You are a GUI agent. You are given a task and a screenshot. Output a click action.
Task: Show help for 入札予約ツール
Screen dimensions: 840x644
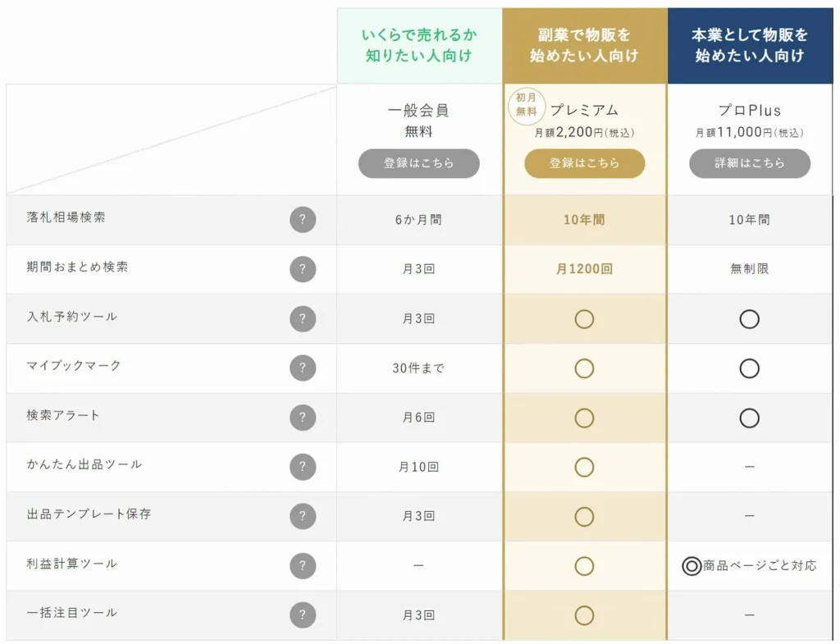coord(304,318)
